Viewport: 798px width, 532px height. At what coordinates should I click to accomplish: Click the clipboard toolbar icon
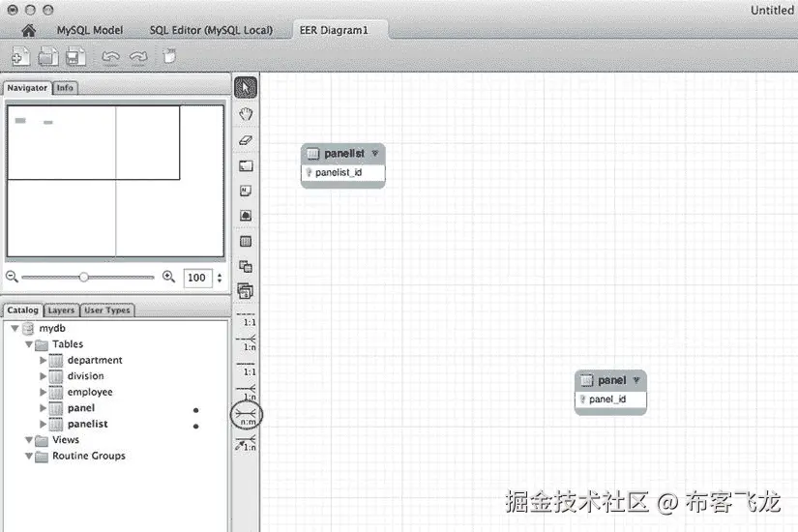point(169,55)
